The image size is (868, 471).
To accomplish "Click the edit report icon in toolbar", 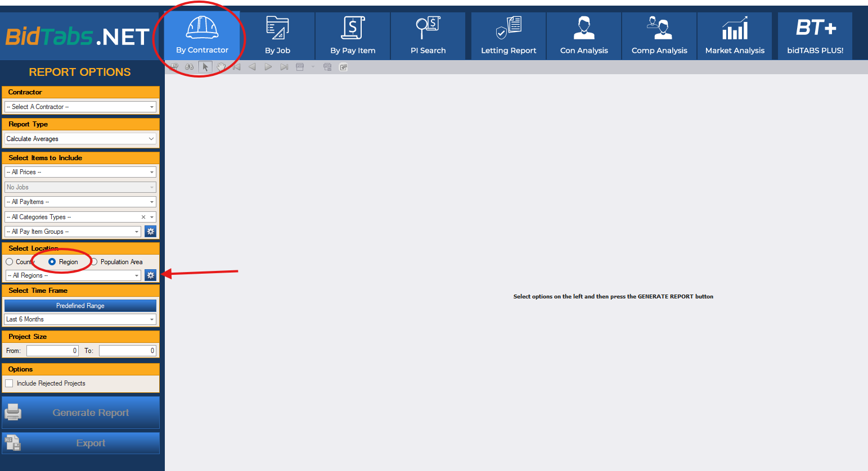I will click(x=343, y=67).
